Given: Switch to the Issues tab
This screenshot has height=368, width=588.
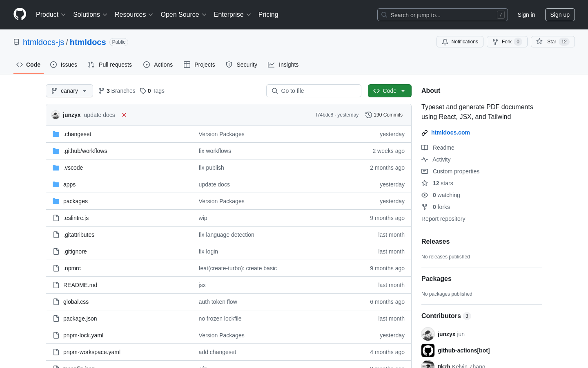Looking at the screenshot, I should [64, 65].
